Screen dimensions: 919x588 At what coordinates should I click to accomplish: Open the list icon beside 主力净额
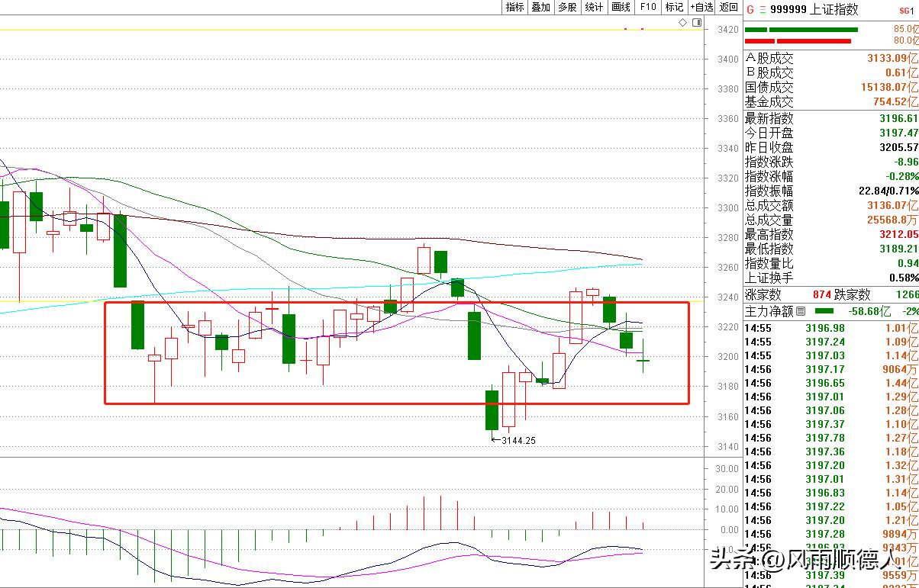pos(801,311)
